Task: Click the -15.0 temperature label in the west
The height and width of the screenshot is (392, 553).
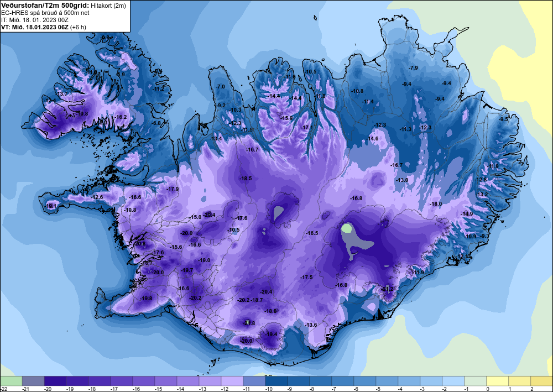Action: pos(195,217)
